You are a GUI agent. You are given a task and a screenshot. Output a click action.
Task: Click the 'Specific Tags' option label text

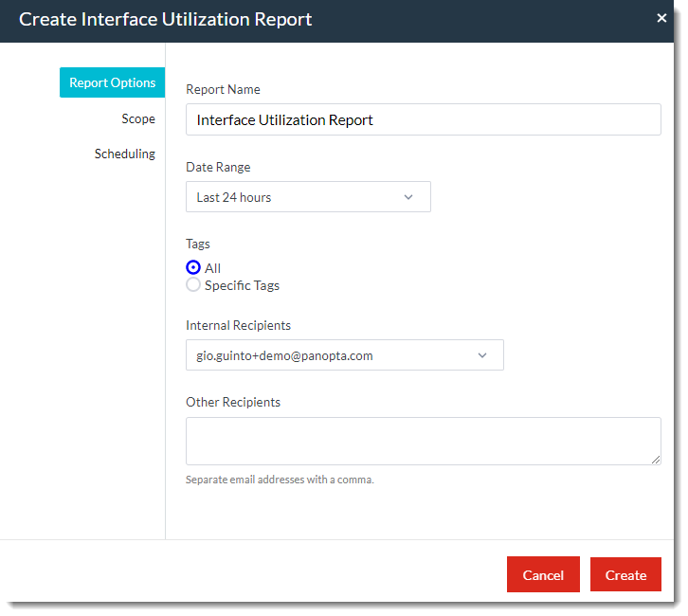(242, 285)
